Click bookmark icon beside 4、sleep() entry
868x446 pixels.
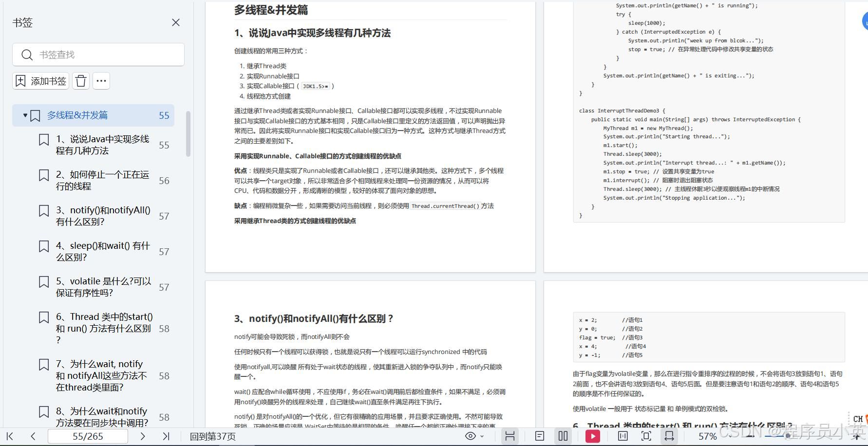click(44, 246)
